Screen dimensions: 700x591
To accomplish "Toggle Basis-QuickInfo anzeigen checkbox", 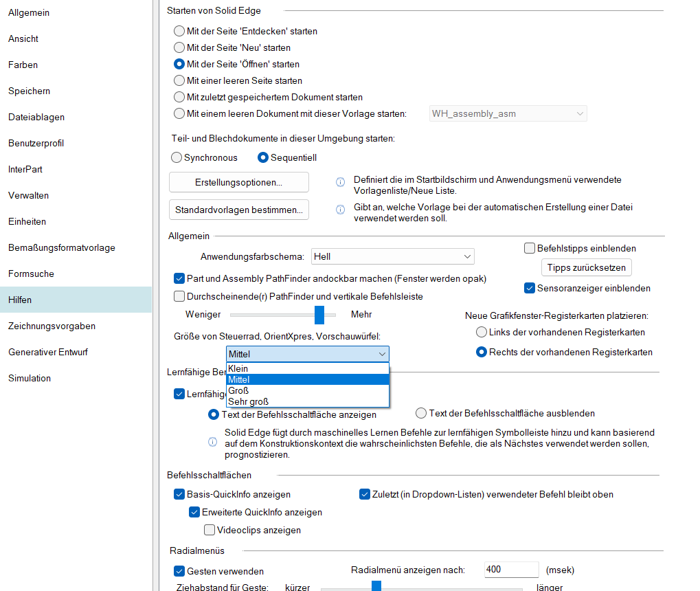I will click(179, 494).
